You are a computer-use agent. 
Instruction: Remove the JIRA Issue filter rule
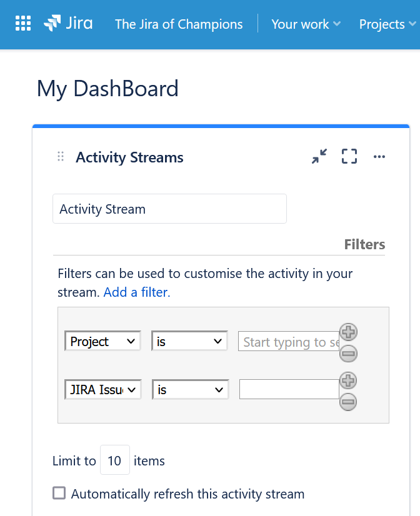click(x=348, y=402)
